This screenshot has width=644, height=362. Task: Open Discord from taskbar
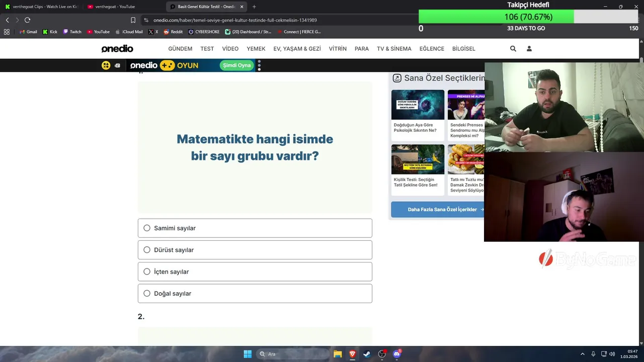click(x=396, y=354)
